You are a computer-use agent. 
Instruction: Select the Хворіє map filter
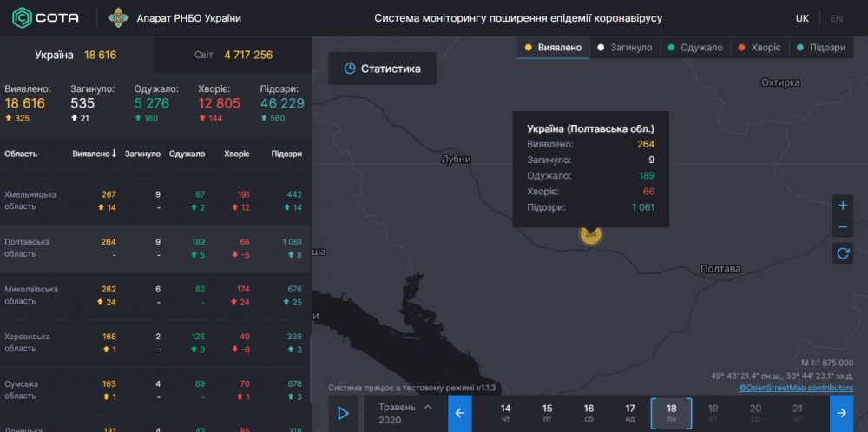759,48
